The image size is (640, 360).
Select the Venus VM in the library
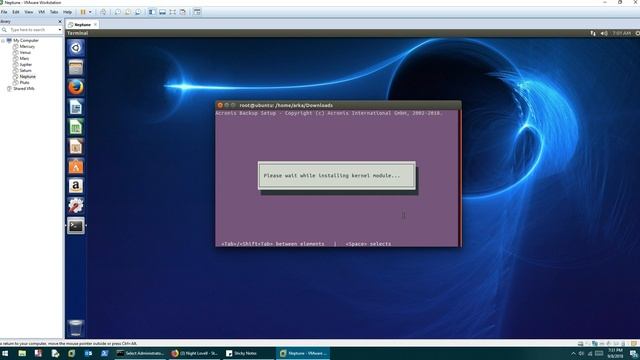click(x=25, y=52)
